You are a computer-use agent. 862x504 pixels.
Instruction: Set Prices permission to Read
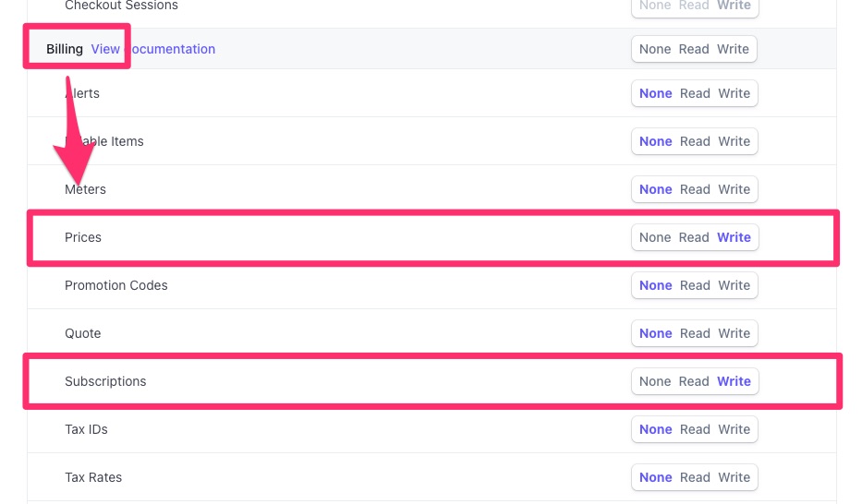tap(694, 237)
